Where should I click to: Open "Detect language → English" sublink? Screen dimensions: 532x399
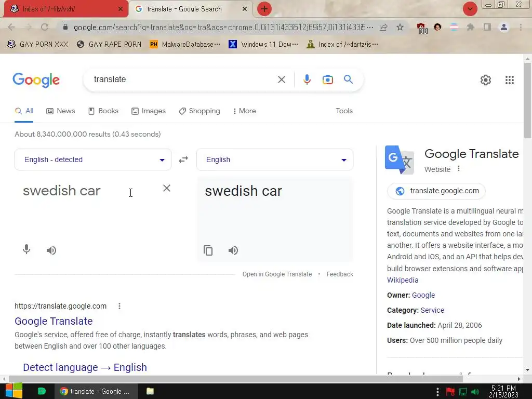click(x=85, y=367)
